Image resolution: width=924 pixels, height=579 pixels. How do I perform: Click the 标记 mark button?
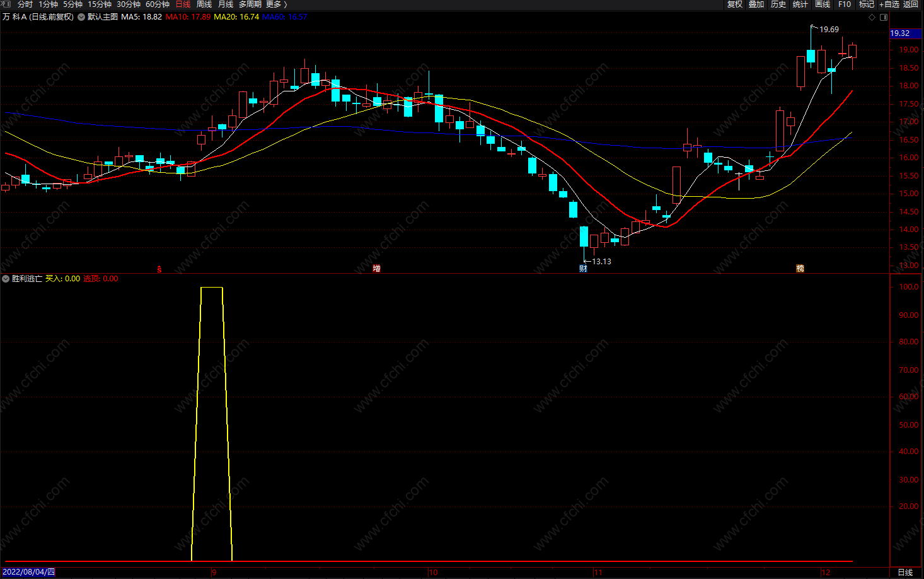(867, 4)
